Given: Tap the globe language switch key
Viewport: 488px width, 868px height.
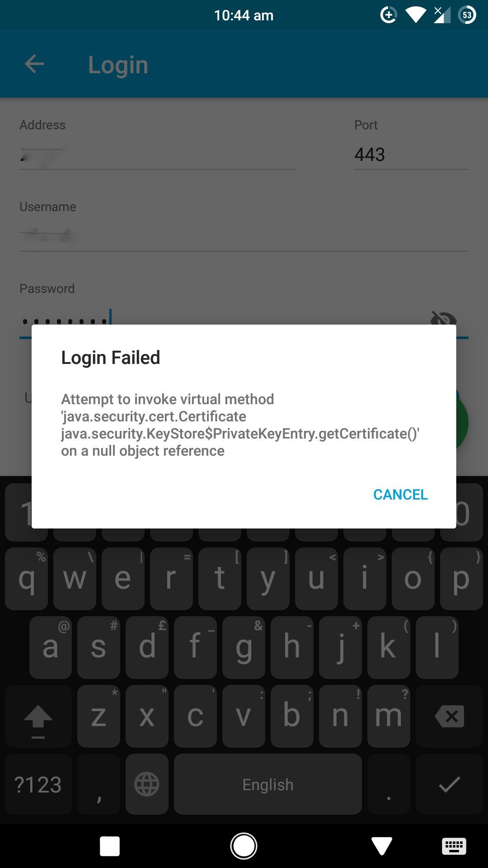Looking at the screenshot, I should 147,784.
